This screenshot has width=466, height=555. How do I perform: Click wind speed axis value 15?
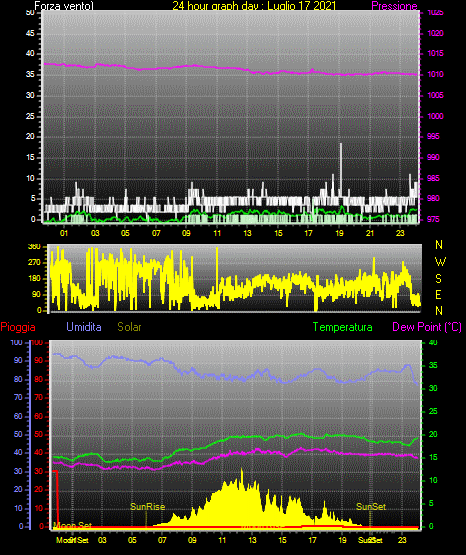30,157
